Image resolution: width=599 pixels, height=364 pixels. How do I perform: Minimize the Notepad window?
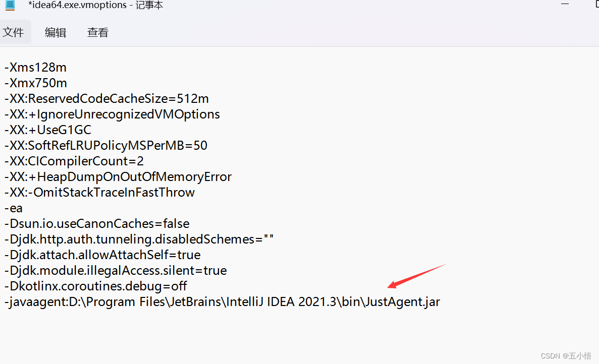tap(565, 3)
